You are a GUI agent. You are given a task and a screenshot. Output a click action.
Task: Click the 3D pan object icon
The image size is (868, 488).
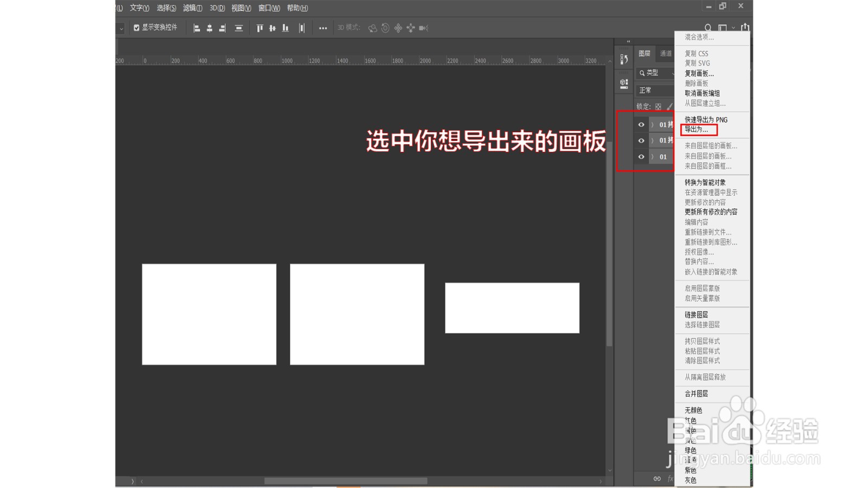[398, 28]
